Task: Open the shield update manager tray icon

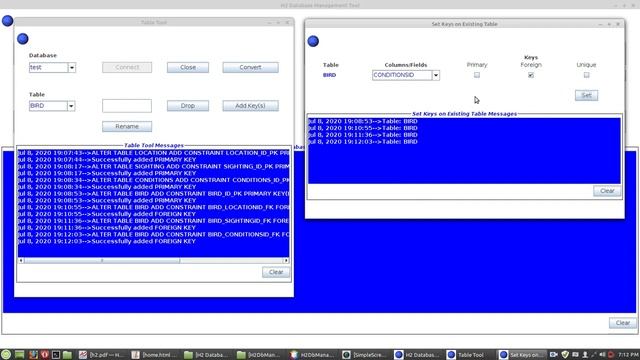Action: point(565,355)
